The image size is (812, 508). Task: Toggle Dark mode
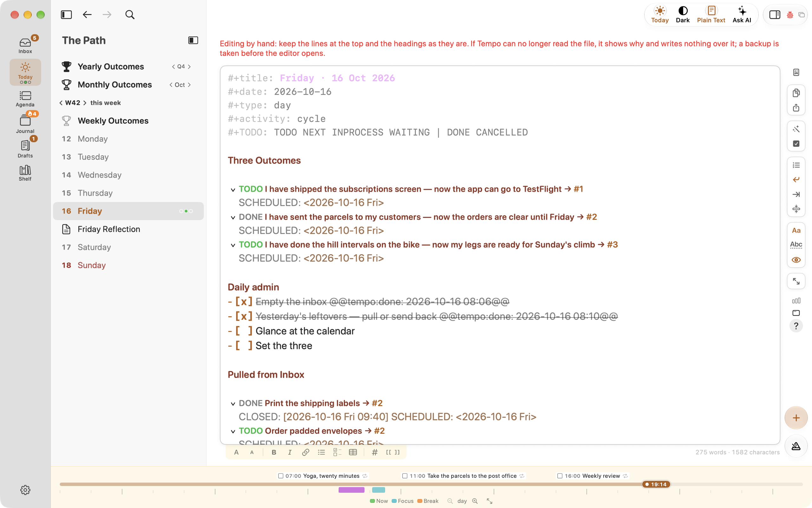[683, 15]
